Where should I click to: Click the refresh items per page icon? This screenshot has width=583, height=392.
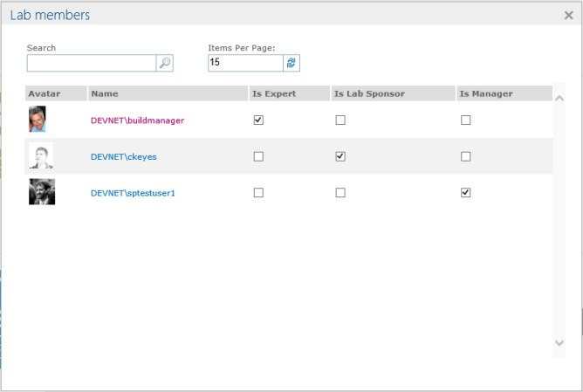[x=291, y=63]
